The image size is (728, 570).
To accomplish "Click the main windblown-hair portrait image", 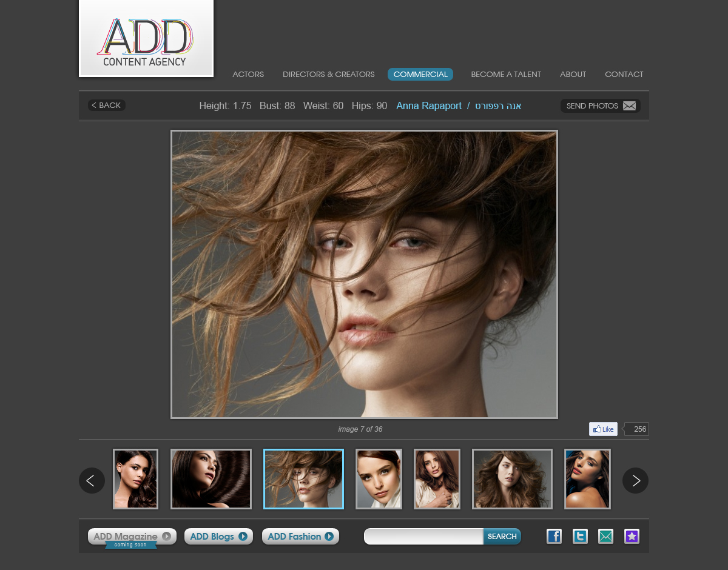I will point(364,274).
